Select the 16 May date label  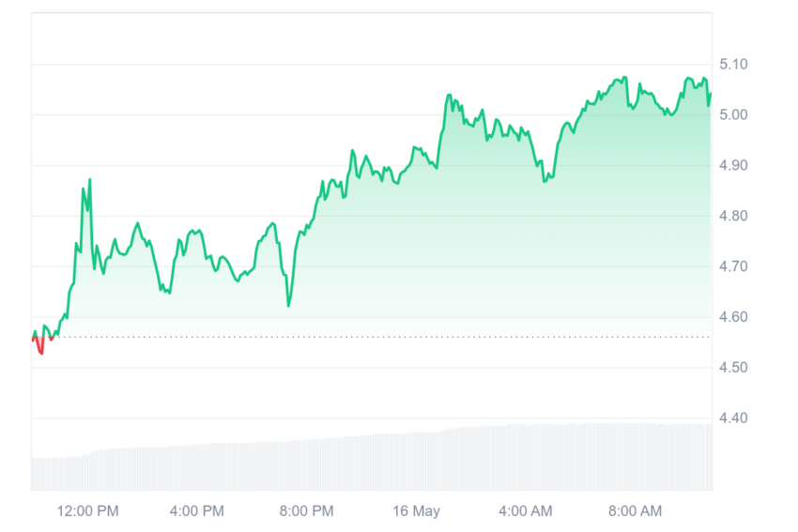coord(416,510)
